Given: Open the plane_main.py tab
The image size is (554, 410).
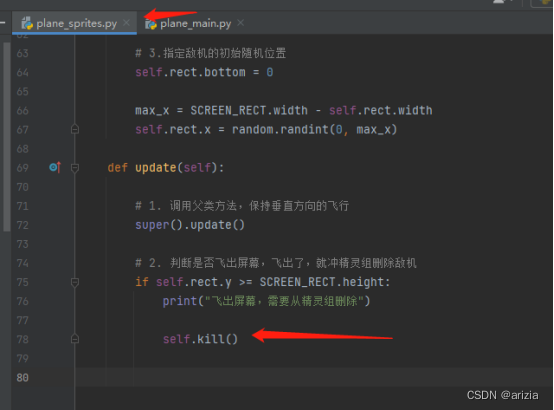Looking at the screenshot, I should pyautogui.click(x=195, y=23).
